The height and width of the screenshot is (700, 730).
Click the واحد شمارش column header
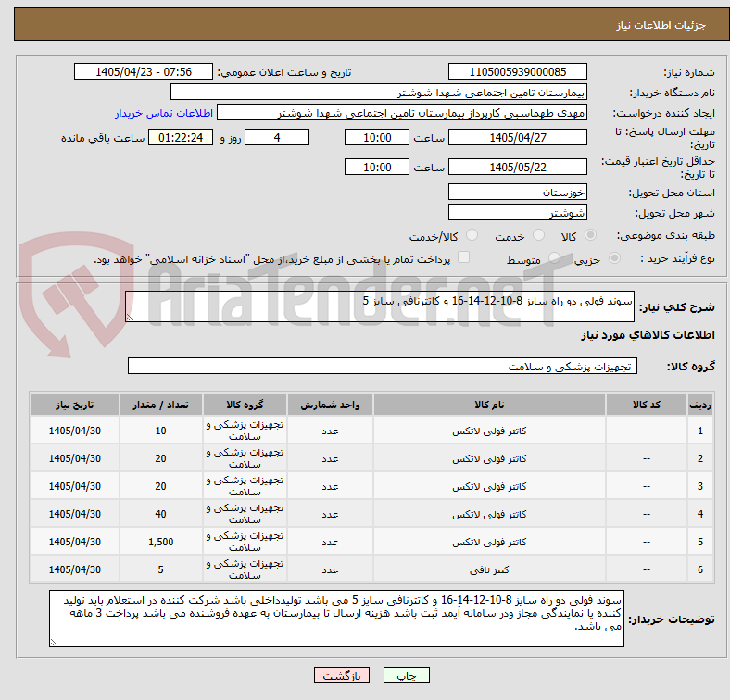coord(330,405)
